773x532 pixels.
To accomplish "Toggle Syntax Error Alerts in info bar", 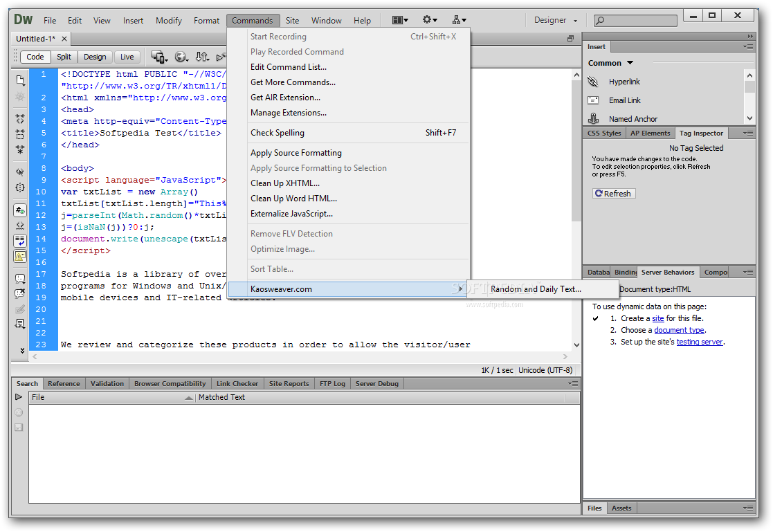I will (x=19, y=256).
